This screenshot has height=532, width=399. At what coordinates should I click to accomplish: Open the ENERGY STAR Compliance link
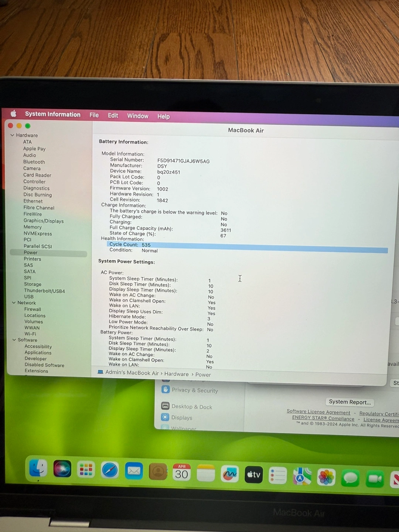(x=323, y=418)
